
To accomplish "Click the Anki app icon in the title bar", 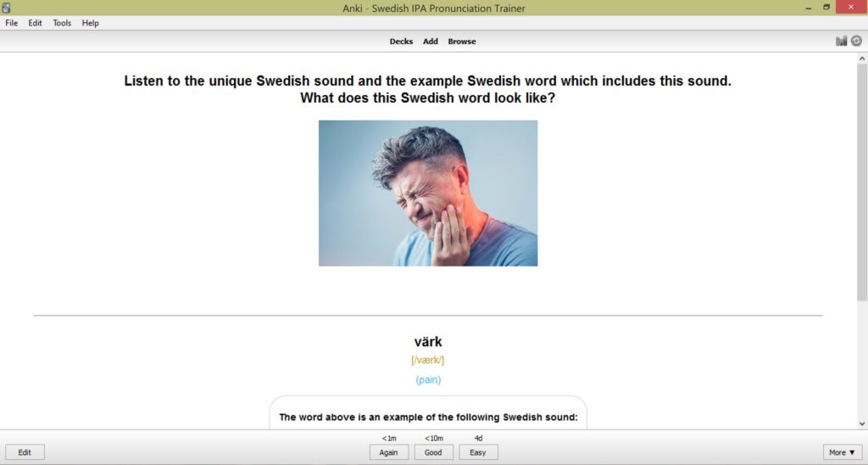I will (6, 7).
